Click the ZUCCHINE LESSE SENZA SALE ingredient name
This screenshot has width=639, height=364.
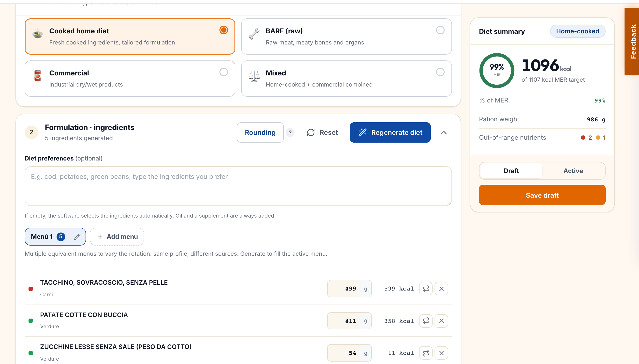click(116, 347)
